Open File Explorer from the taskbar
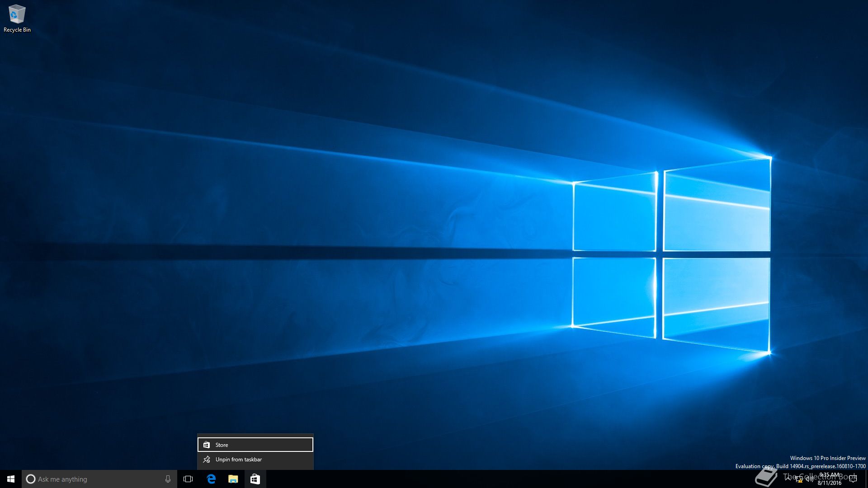This screenshot has width=868, height=488. (233, 479)
